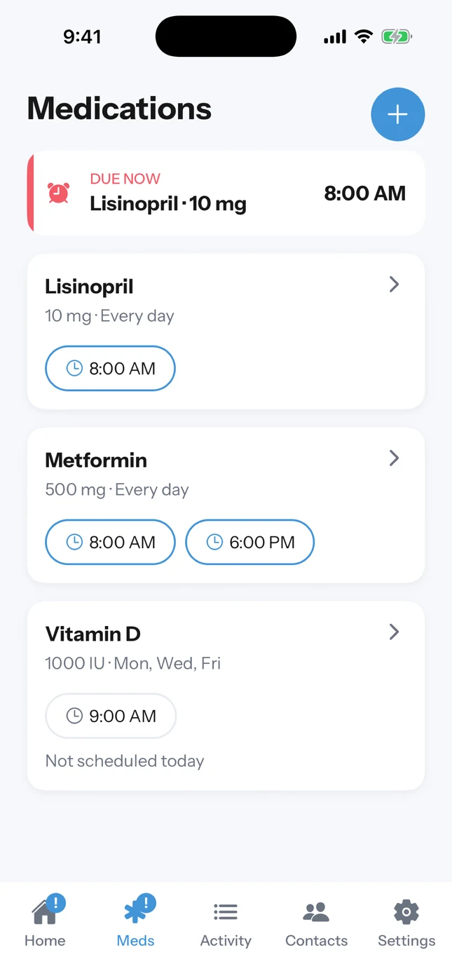Tap Metformin 6:00 PM time chip
Screen dimensions: 452x980
[x=249, y=542]
